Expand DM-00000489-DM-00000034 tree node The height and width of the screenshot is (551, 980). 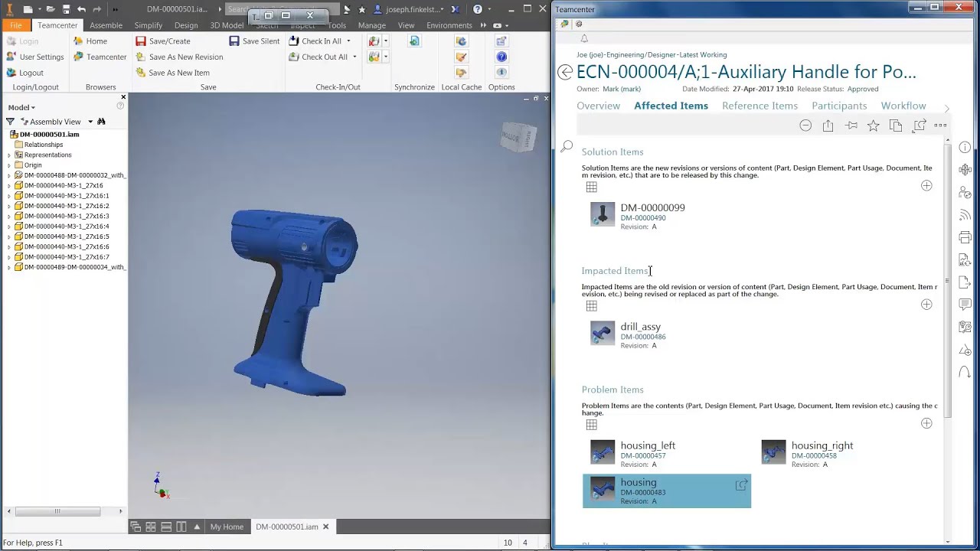click(x=9, y=267)
